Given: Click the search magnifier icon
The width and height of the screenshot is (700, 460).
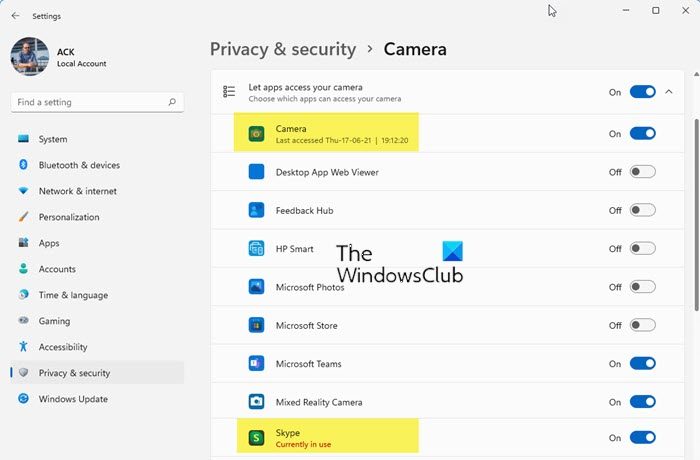Looking at the screenshot, I should click(x=173, y=102).
